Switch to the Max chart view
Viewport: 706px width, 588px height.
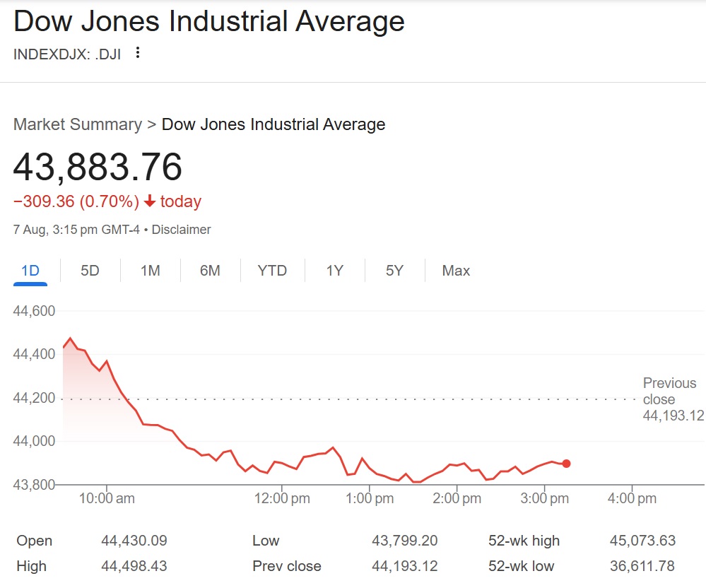tap(455, 271)
